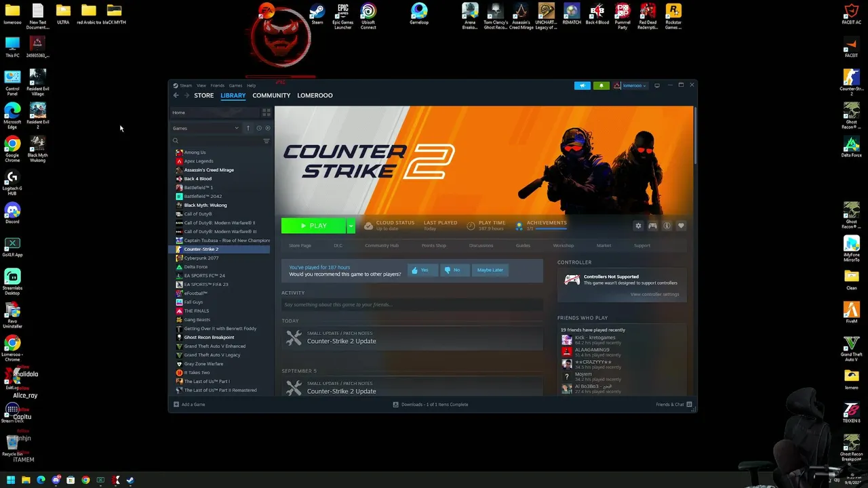Click friend ALAAGAMING9 in Friends Who Play

click(592, 352)
